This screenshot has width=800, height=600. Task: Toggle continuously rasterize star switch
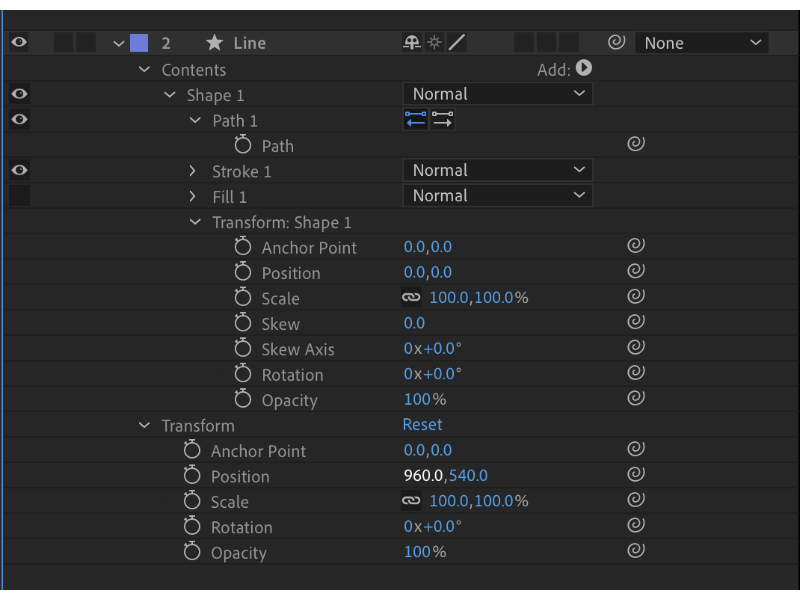(x=434, y=42)
